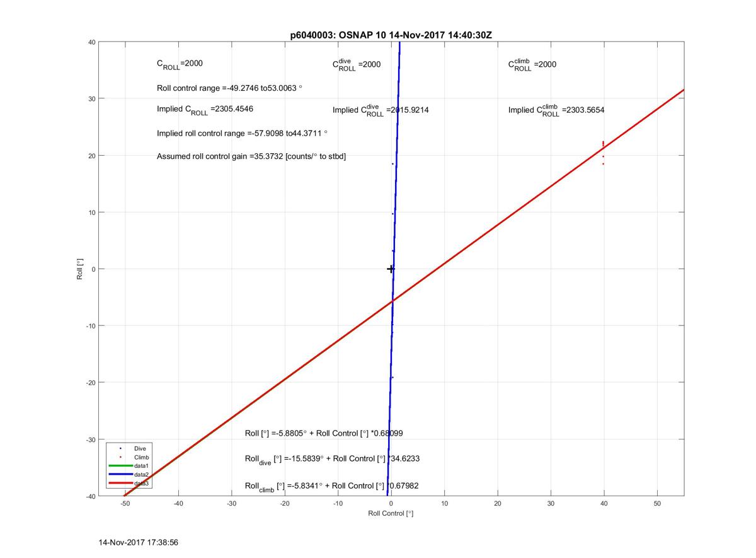Click 'Implied roll control range' annotation
Image resolution: width=756 pixels, height=558 pixels.
point(242,133)
